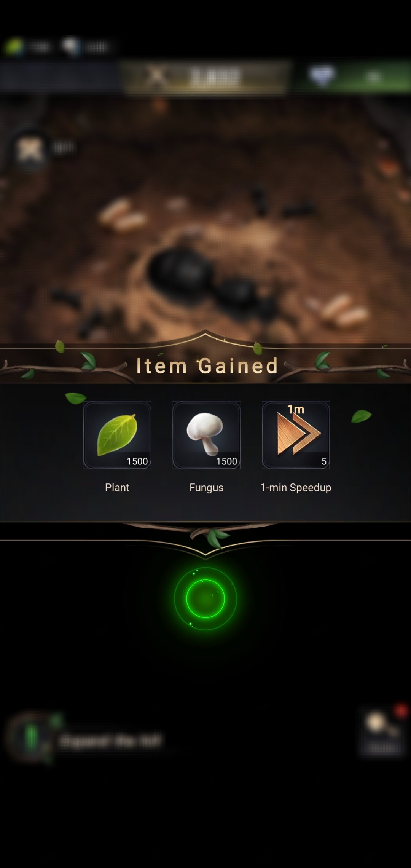
Task: Tap the 1-min Speedup arrows icon
Action: (x=296, y=435)
